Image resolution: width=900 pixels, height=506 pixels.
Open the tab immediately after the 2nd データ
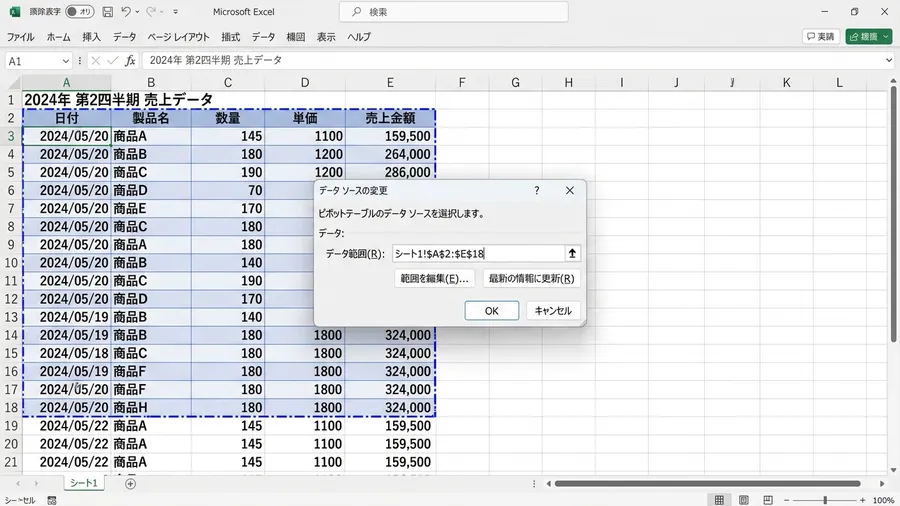(296, 37)
